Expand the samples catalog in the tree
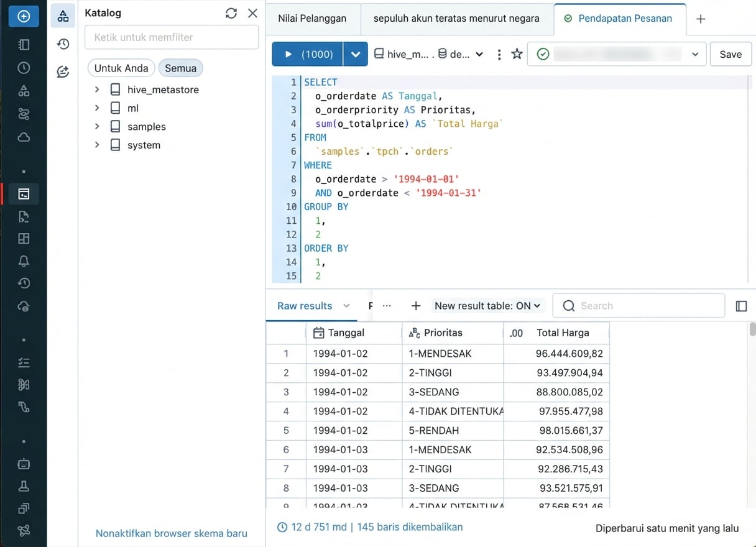Screen dimensions: 756x547 (97, 126)
